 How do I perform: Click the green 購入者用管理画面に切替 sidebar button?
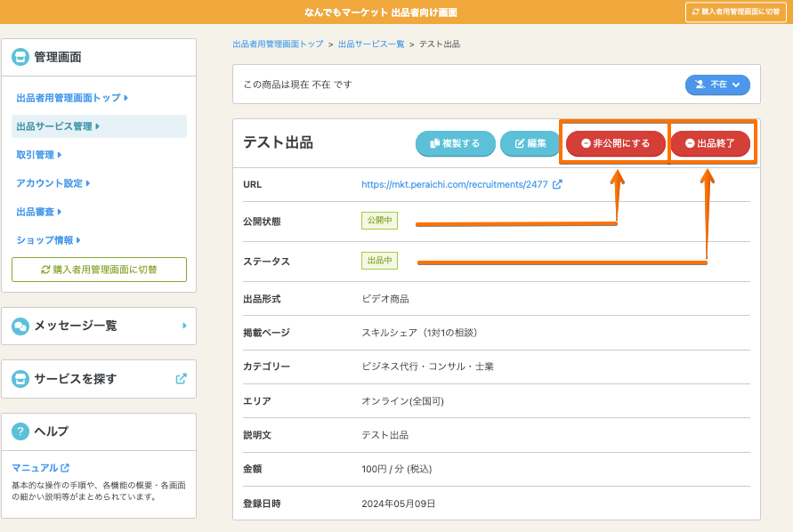tap(99, 270)
